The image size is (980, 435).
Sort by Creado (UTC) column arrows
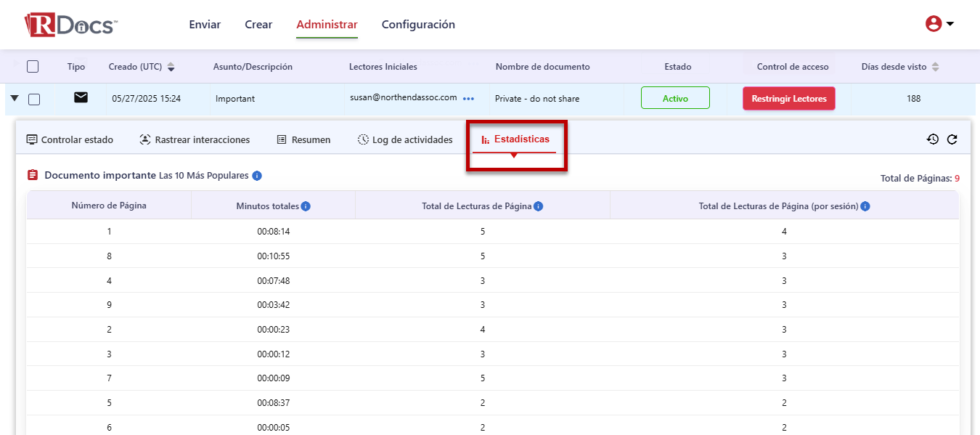tap(171, 67)
